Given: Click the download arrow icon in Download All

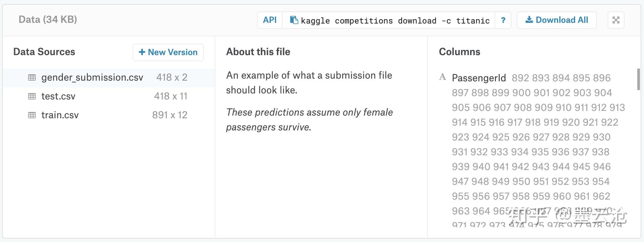Looking at the screenshot, I should pos(529,20).
